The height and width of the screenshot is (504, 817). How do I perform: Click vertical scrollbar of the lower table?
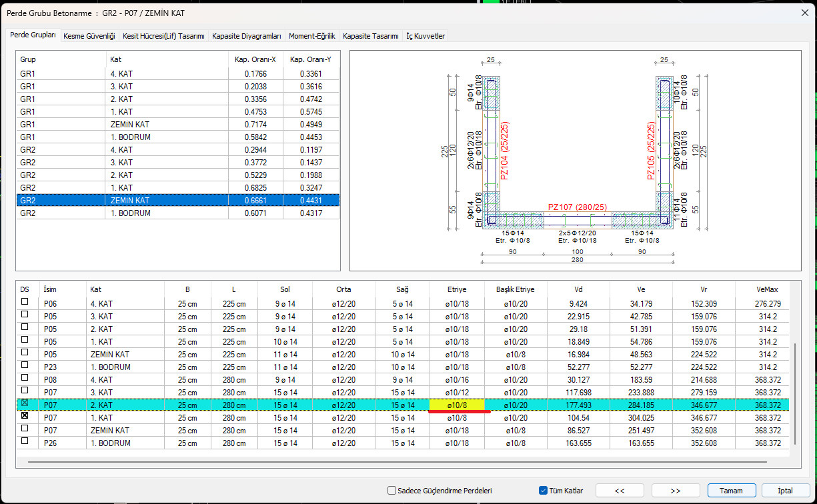794,393
